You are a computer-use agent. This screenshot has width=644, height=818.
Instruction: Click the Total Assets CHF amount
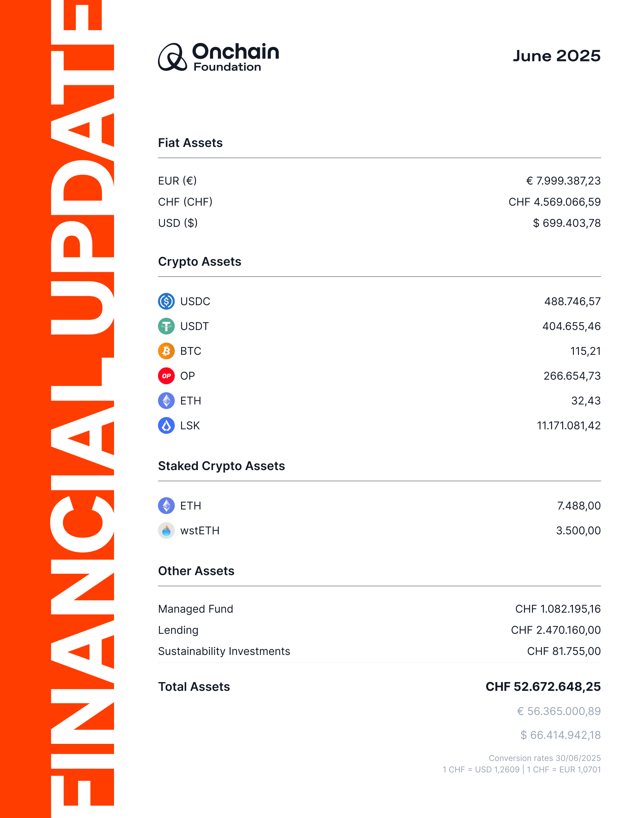pyautogui.click(x=543, y=687)
